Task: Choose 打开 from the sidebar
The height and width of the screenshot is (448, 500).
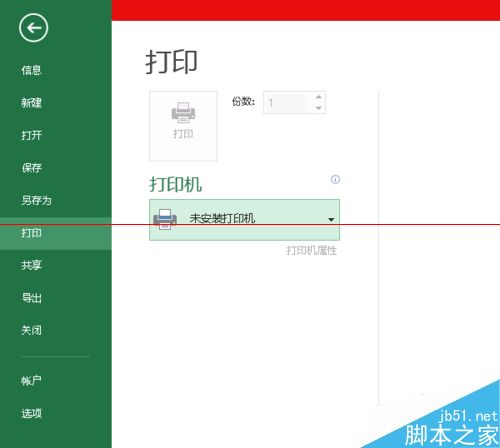Action: coord(31,135)
